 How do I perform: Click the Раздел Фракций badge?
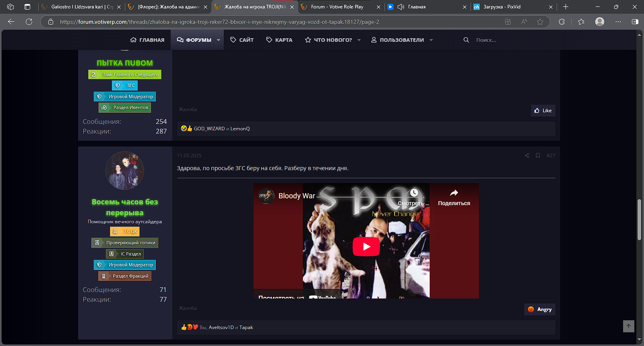click(x=125, y=276)
